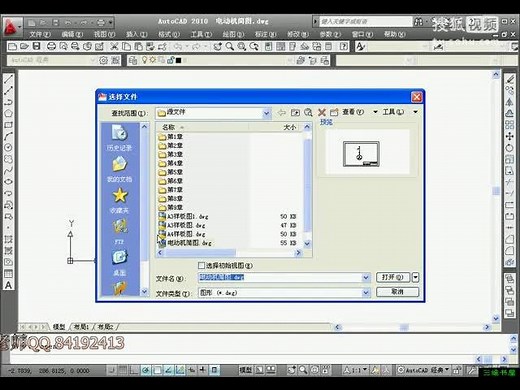Toggle Object Snap Tracking in status bar
Image resolution: width=520 pixels, height=390 pixels.
(x=168, y=370)
